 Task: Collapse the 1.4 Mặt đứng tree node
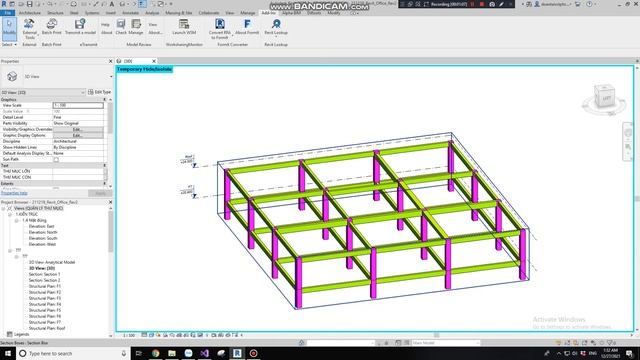coord(17,220)
